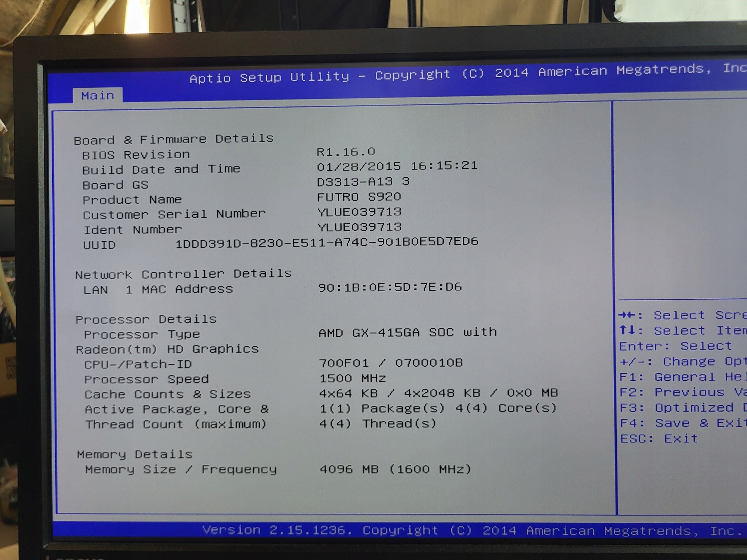Click the ESC Exit hint

click(x=659, y=438)
